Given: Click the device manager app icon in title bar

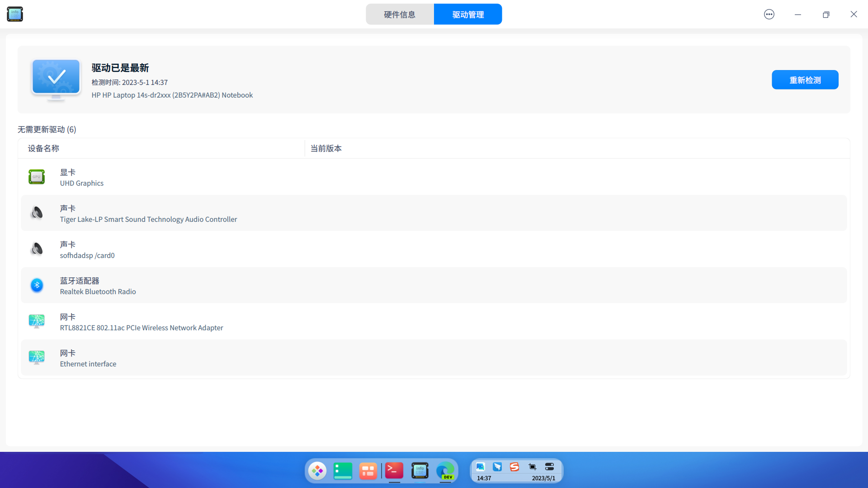Looking at the screenshot, I should click(15, 14).
